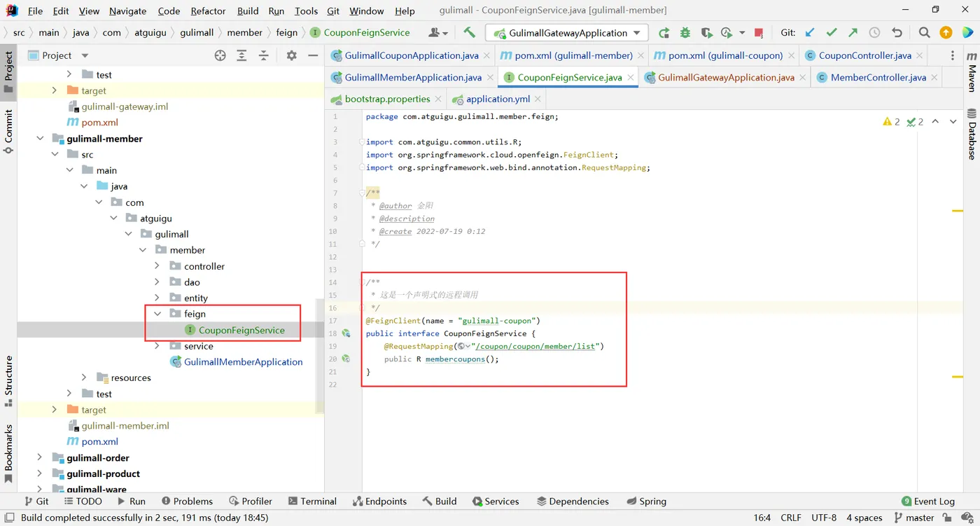Click previous highlighted error up arrow

935,121
